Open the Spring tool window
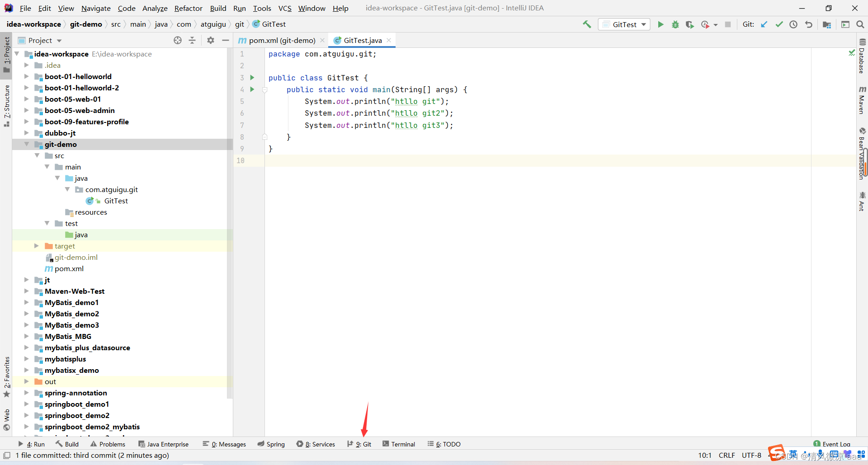The width and height of the screenshot is (868, 465). 271,444
